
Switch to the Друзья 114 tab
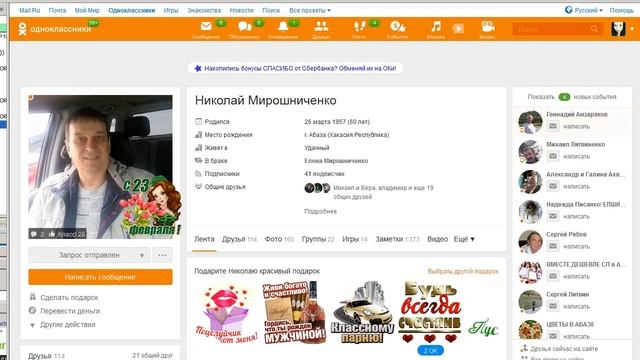pos(240,239)
